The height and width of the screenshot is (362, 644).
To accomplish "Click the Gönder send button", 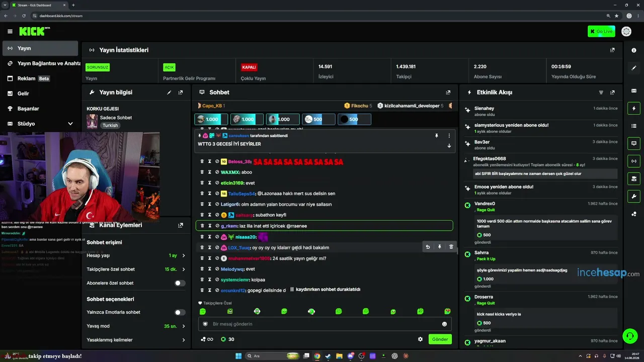I will [440, 339].
